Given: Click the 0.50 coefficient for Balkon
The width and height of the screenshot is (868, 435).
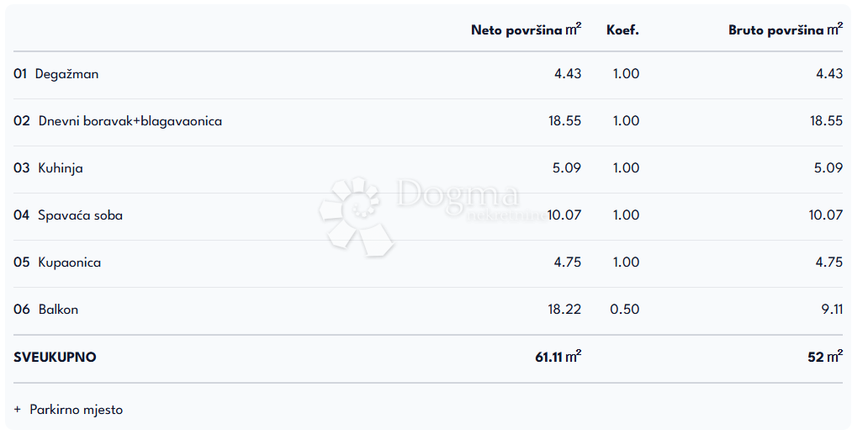Looking at the screenshot, I should pos(624,310).
